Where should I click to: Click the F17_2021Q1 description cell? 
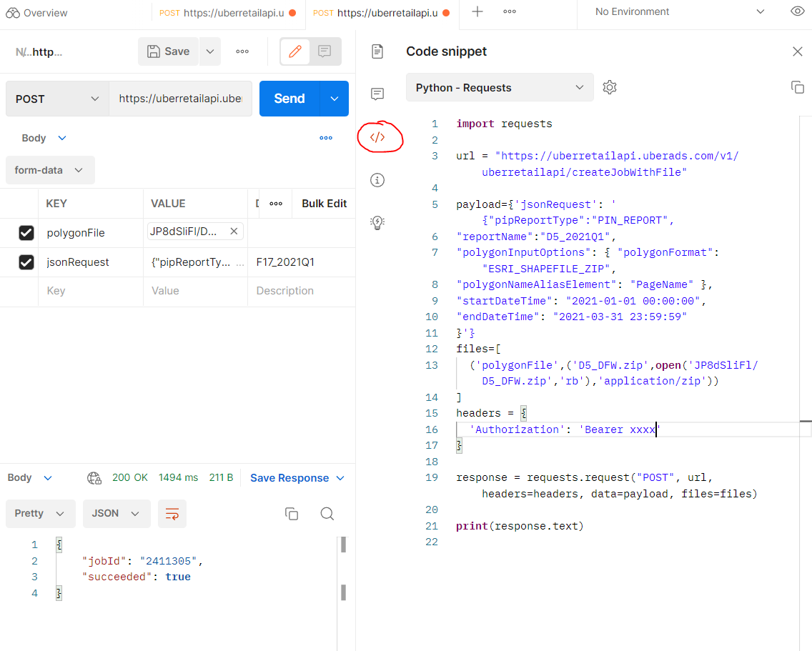(302, 262)
